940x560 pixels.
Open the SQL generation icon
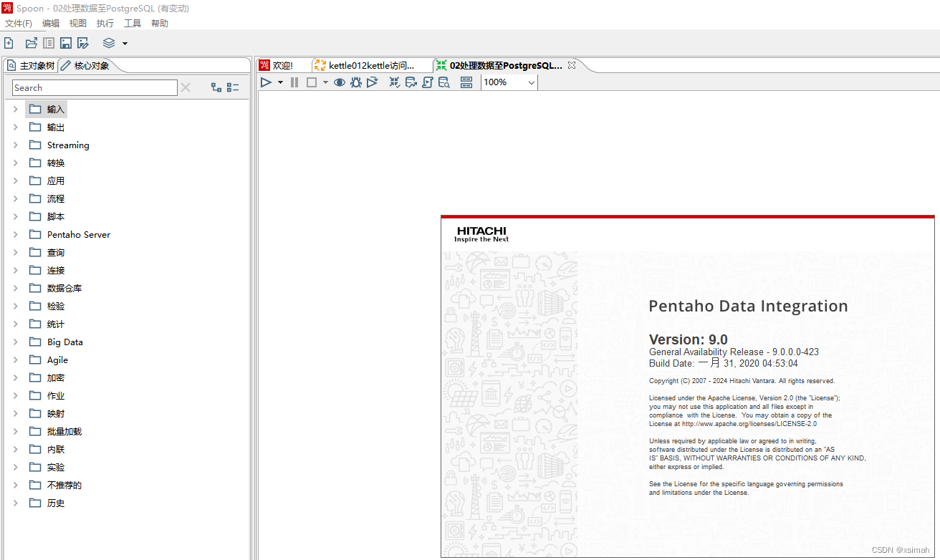tap(427, 82)
